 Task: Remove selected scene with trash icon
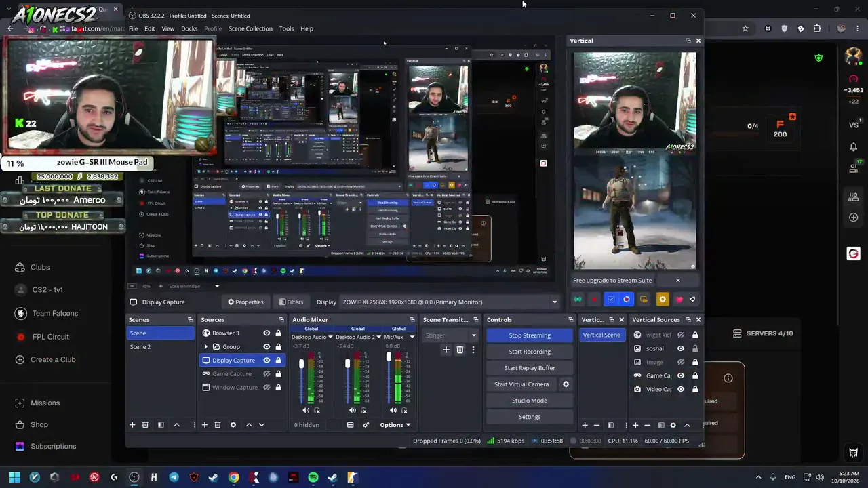(x=145, y=425)
